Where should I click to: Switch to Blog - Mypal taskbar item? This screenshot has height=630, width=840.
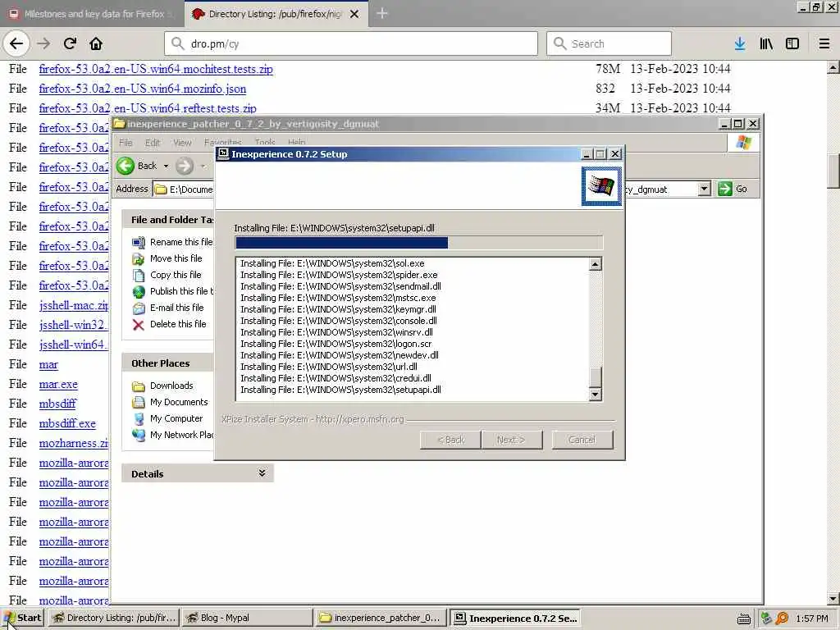tap(246, 618)
